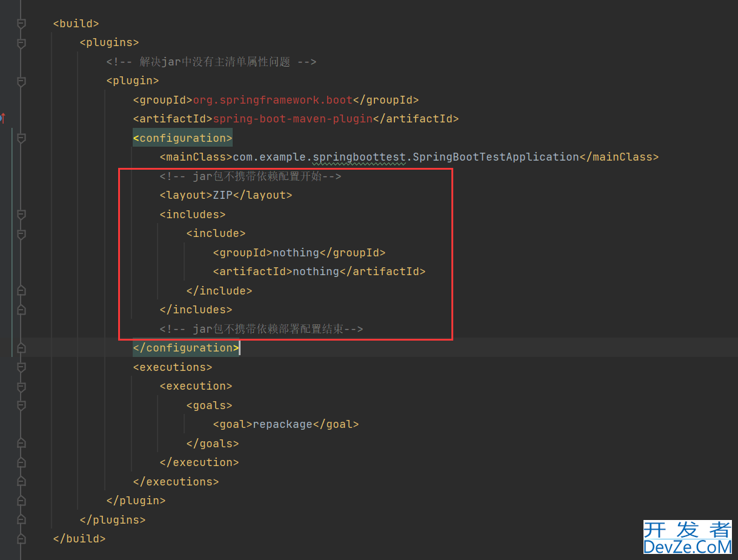
Task: Click the <plugins> opening tag text
Action: (x=110, y=43)
